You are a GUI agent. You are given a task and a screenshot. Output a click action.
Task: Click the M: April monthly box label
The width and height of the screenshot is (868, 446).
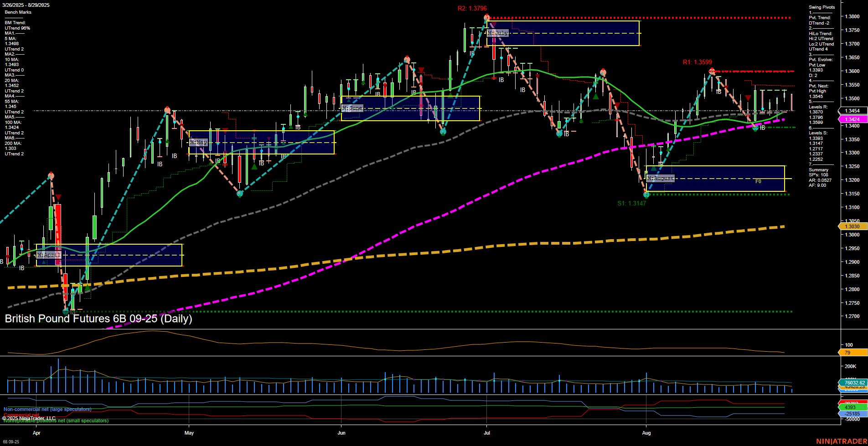(49, 255)
